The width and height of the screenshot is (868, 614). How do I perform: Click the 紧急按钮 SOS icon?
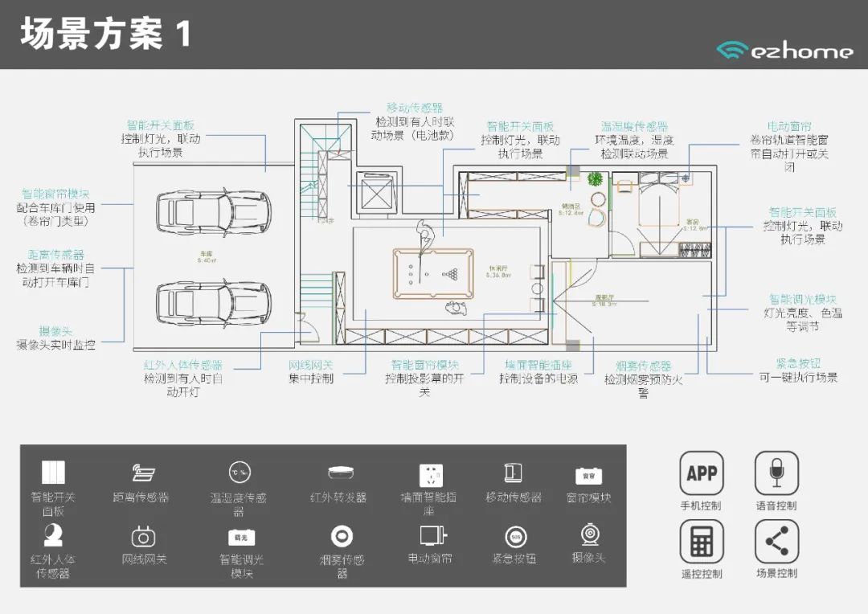(515, 537)
